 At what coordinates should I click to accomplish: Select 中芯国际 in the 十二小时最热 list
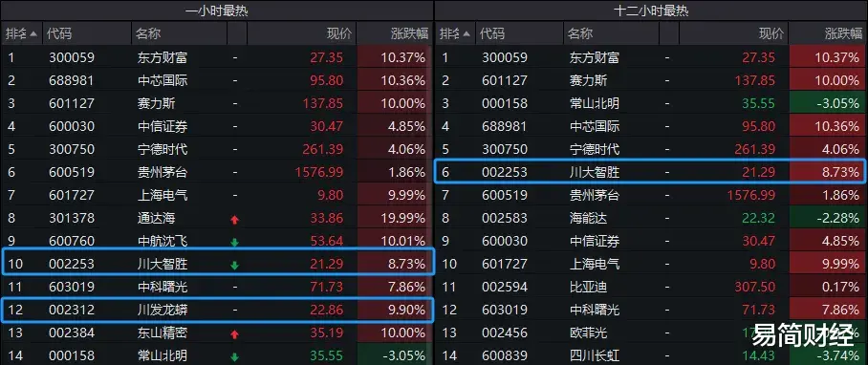coord(595,127)
